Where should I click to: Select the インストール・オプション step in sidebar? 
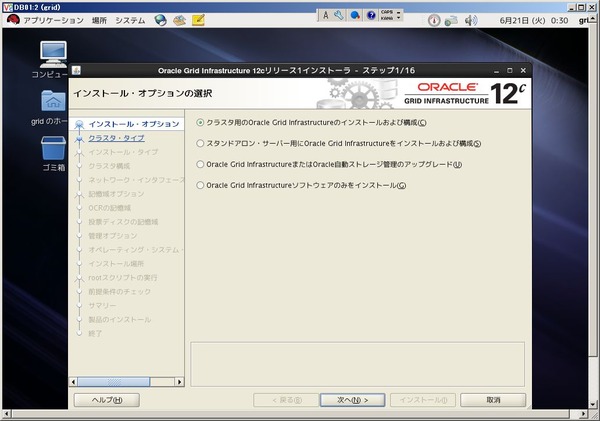click(134, 124)
